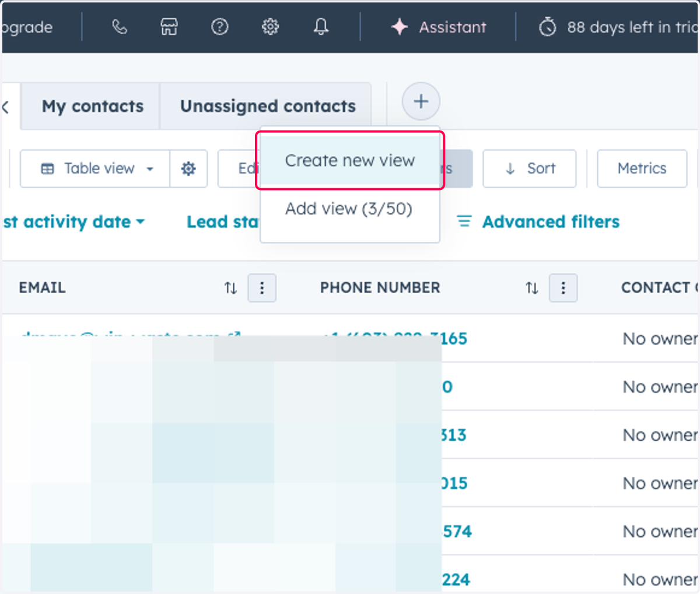Image resolution: width=700 pixels, height=594 pixels.
Task: Open the Email column options menu
Action: (x=262, y=288)
